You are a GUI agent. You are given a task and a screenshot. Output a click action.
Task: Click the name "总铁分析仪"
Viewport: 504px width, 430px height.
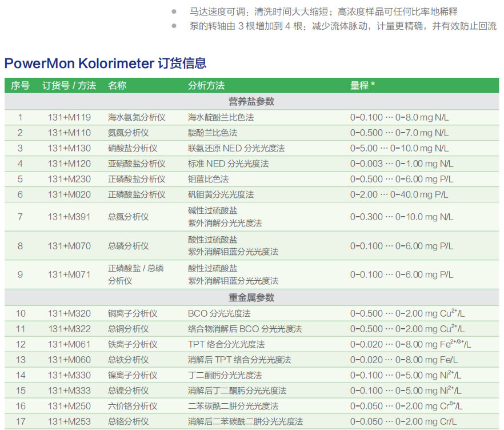[128, 360]
